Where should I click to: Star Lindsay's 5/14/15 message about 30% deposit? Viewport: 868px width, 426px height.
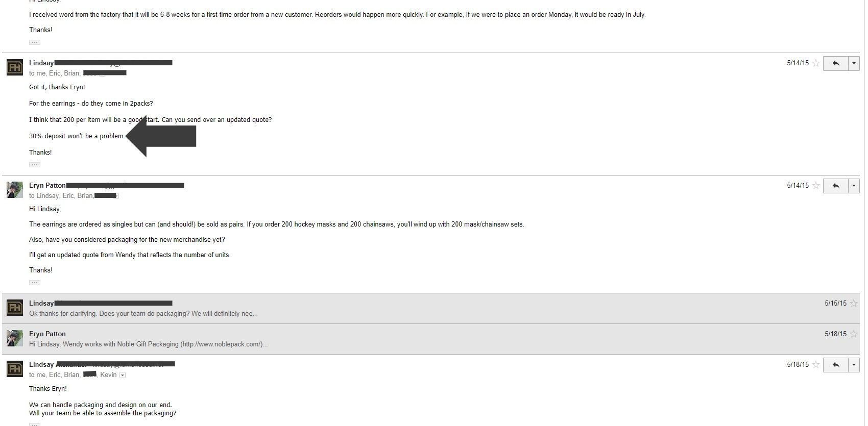816,63
